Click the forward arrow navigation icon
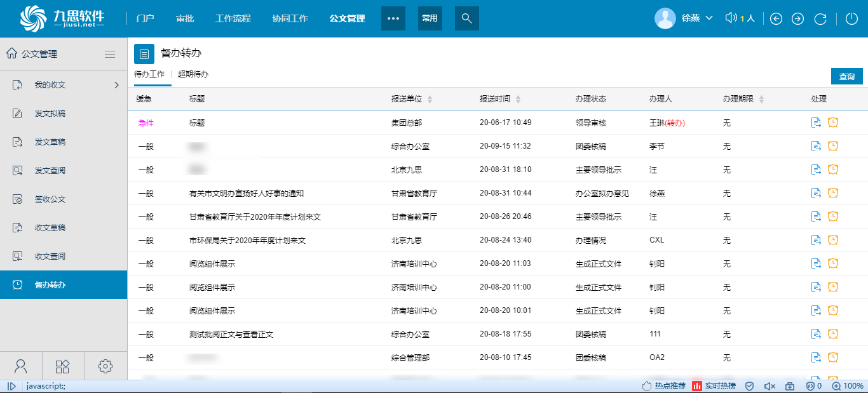 click(797, 18)
